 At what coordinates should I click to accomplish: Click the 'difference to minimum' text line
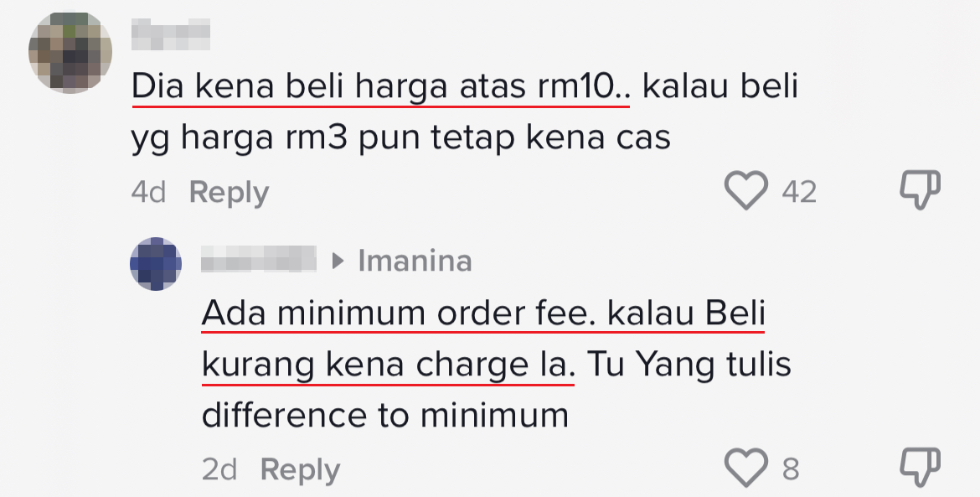tap(385, 416)
